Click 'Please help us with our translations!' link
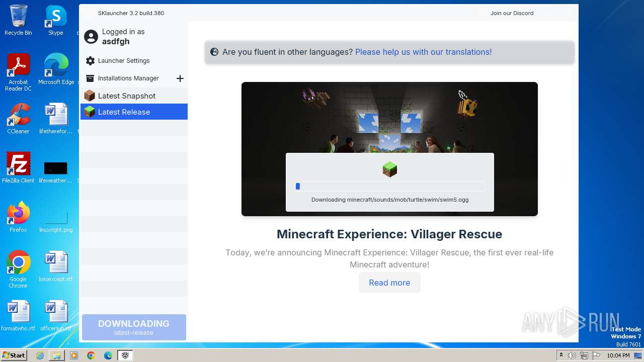This screenshot has width=644, height=362. point(424,52)
